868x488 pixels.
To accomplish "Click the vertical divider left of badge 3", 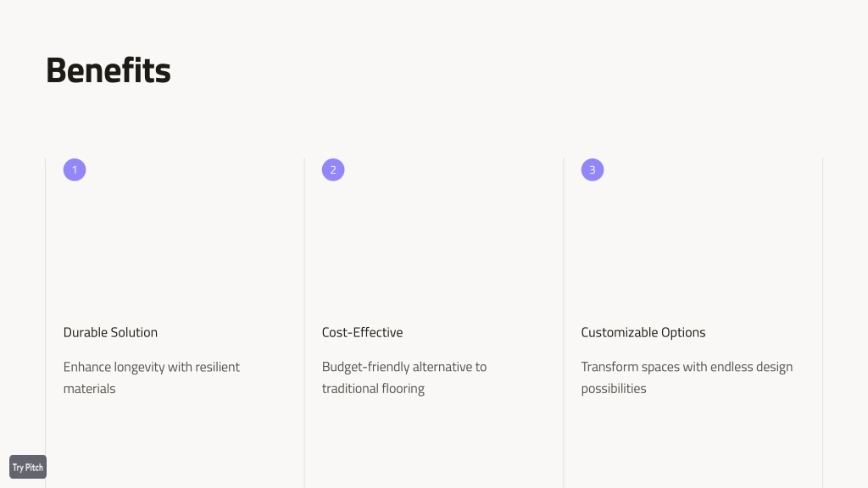I will pos(564,323).
